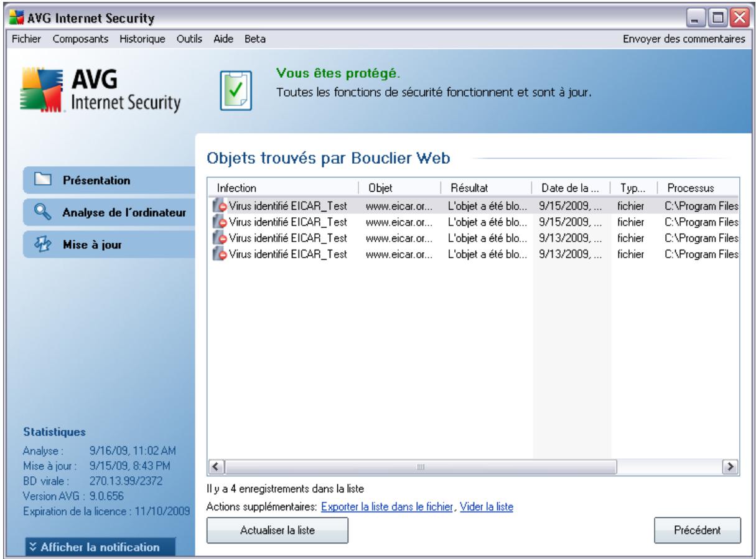
Task: Click the Précédent button
Action: tap(698, 530)
